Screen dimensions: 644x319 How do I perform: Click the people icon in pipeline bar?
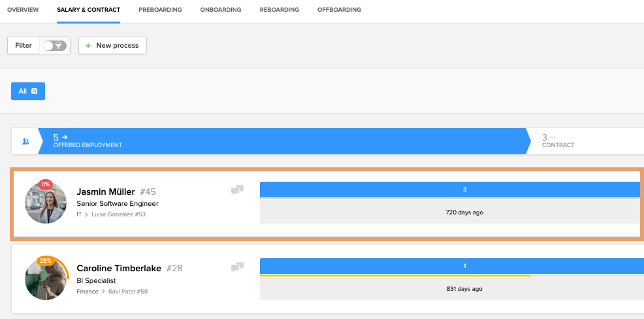coord(25,141)
